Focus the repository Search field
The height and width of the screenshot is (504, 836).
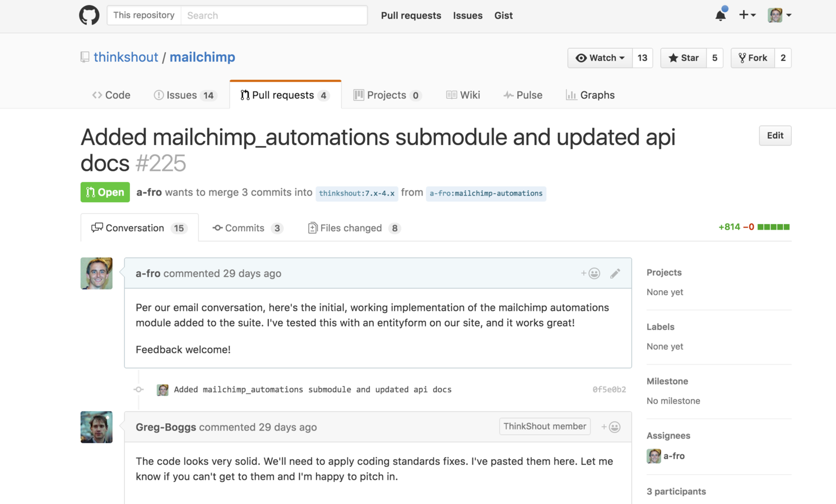pyautogui.click(x=274, y=15)
